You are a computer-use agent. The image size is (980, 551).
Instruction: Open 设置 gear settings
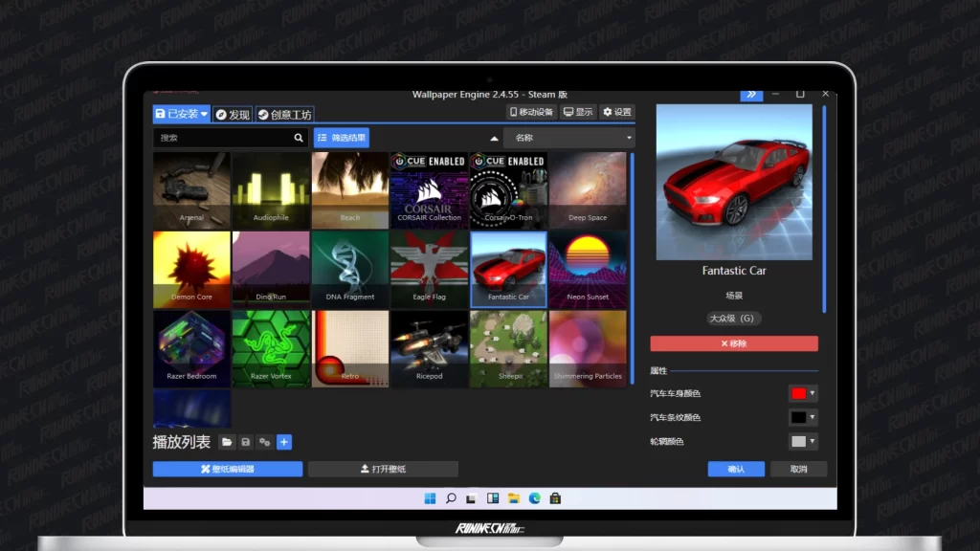tap(617, 112)
